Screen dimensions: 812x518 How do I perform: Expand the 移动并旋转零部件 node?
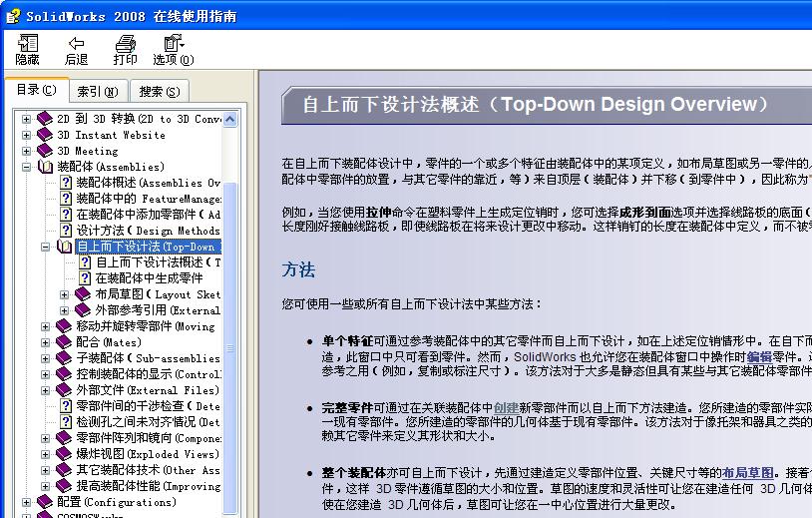click(x=45, y=326)
